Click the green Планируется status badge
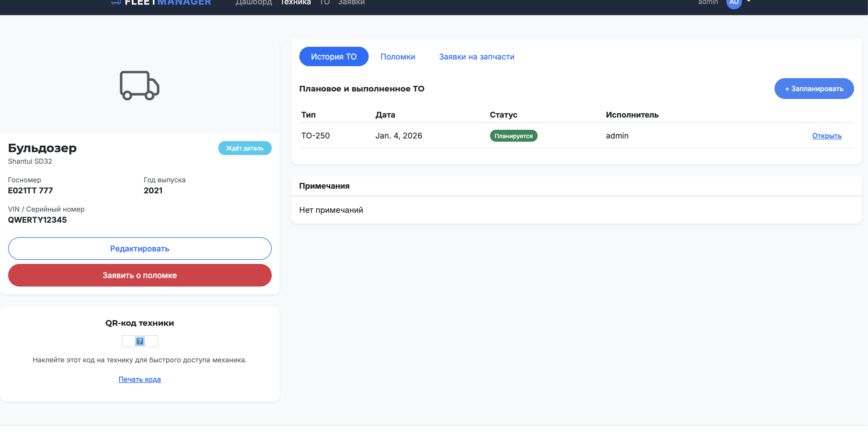This screenshot has height=432, width=868. coord(513,136)
